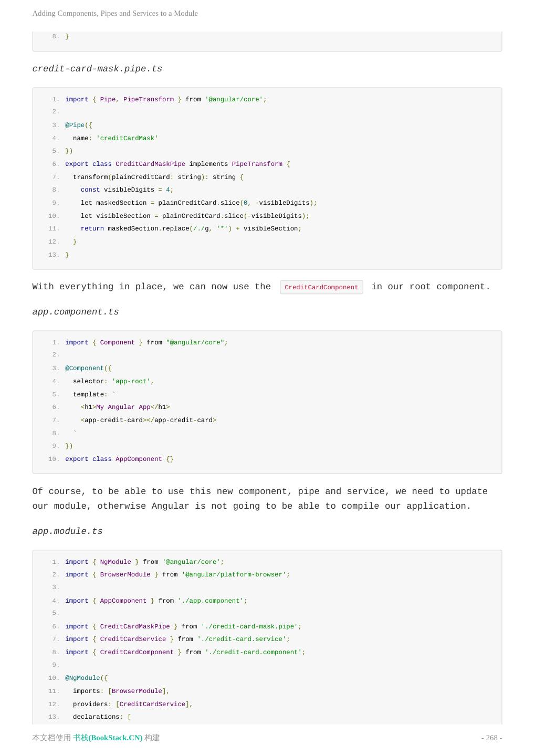Click the 'app-root' selector string

click(x=131, y=381)
